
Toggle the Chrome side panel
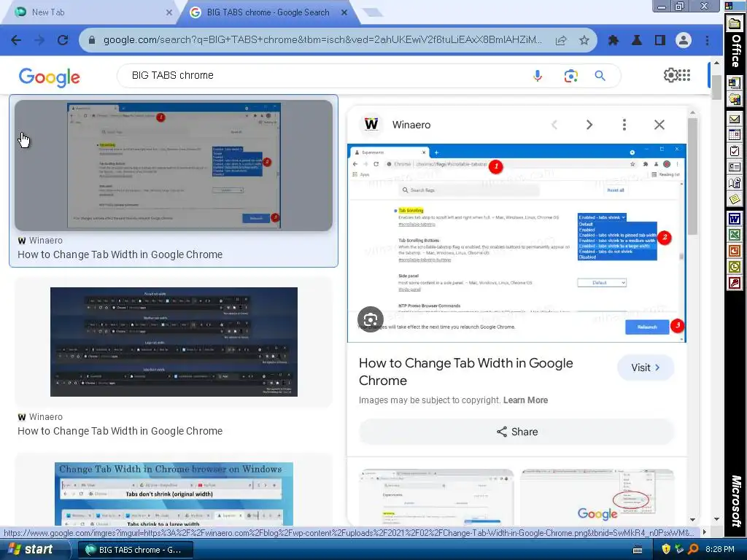point(659,41)
